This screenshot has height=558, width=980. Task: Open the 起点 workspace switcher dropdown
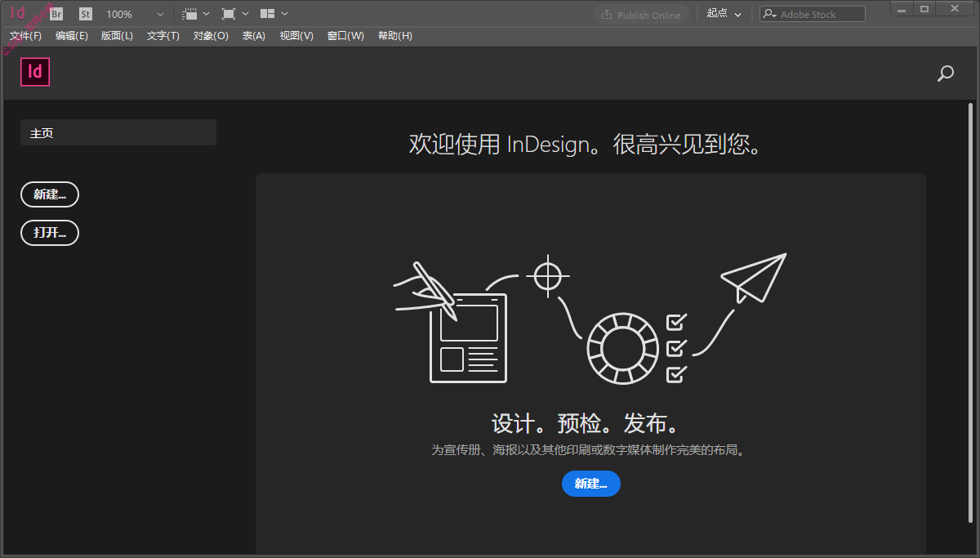(724, 14)
